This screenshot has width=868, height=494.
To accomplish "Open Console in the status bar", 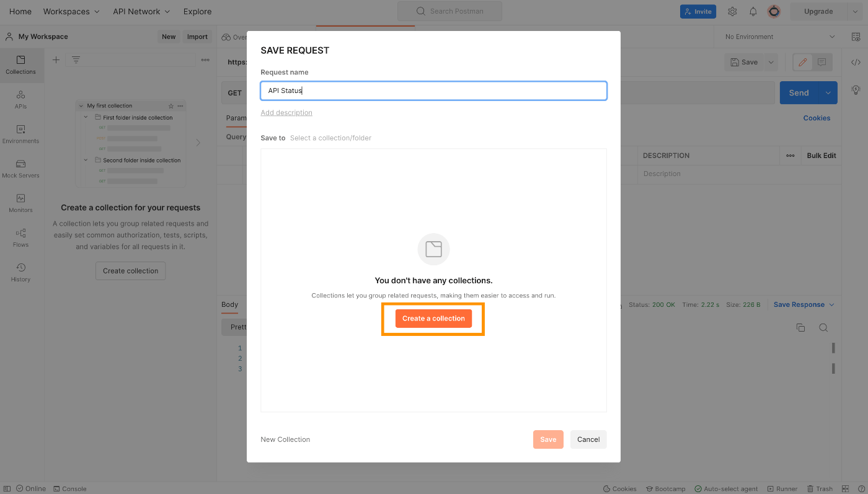I will (x=70, y=488).
